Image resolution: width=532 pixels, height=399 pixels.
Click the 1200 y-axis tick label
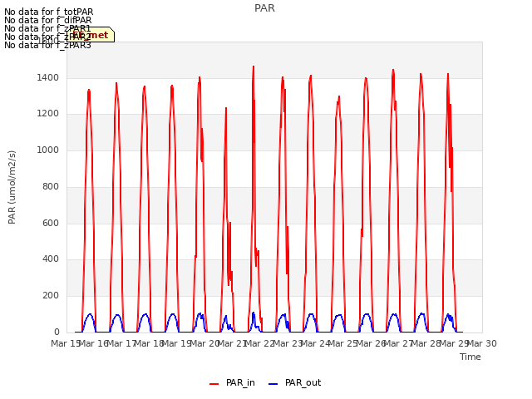point(48,113)
